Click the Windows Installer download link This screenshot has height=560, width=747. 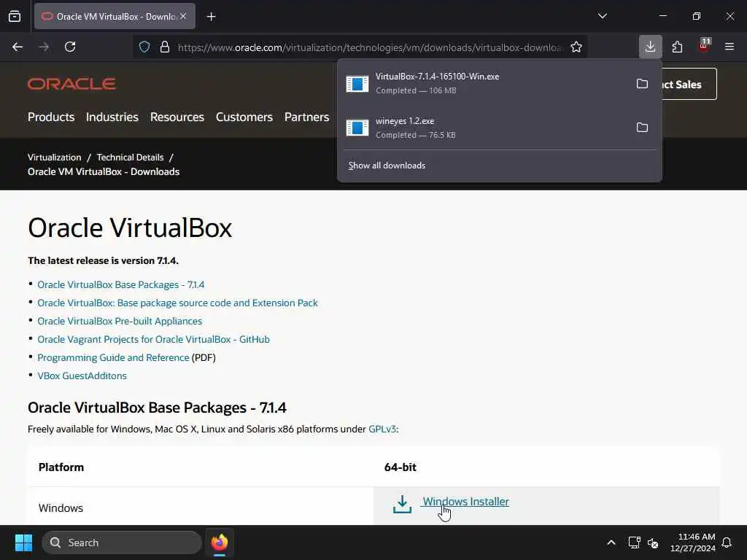(465, 502)
